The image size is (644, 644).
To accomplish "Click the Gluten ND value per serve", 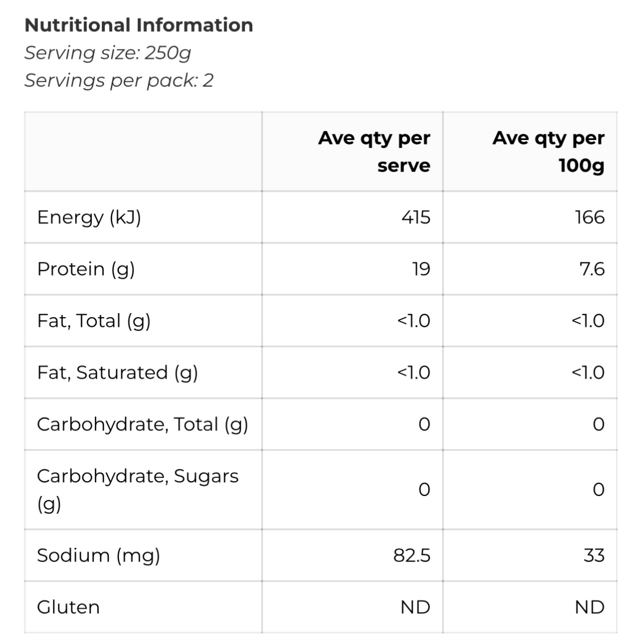I will [416, 607].
